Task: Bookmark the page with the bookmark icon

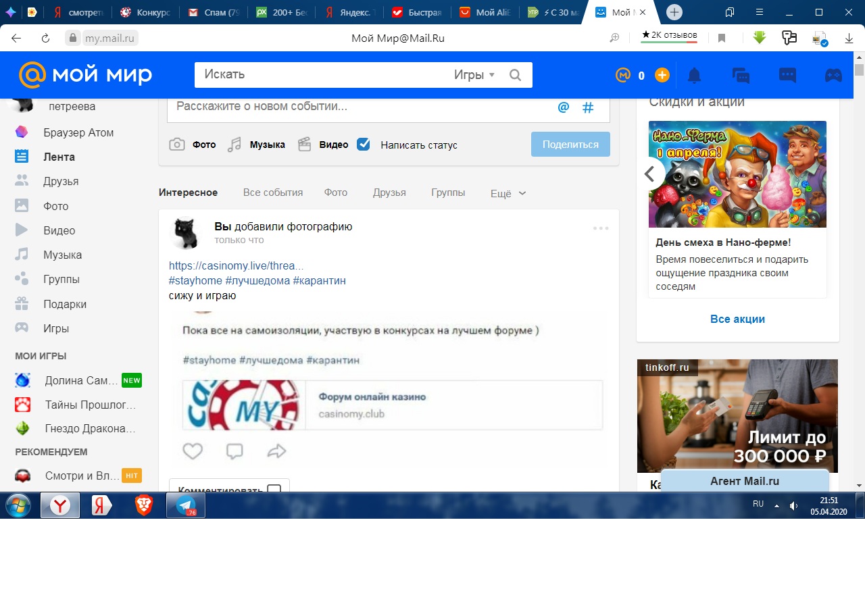Action: pyautogui.click(x=722, y=38)
